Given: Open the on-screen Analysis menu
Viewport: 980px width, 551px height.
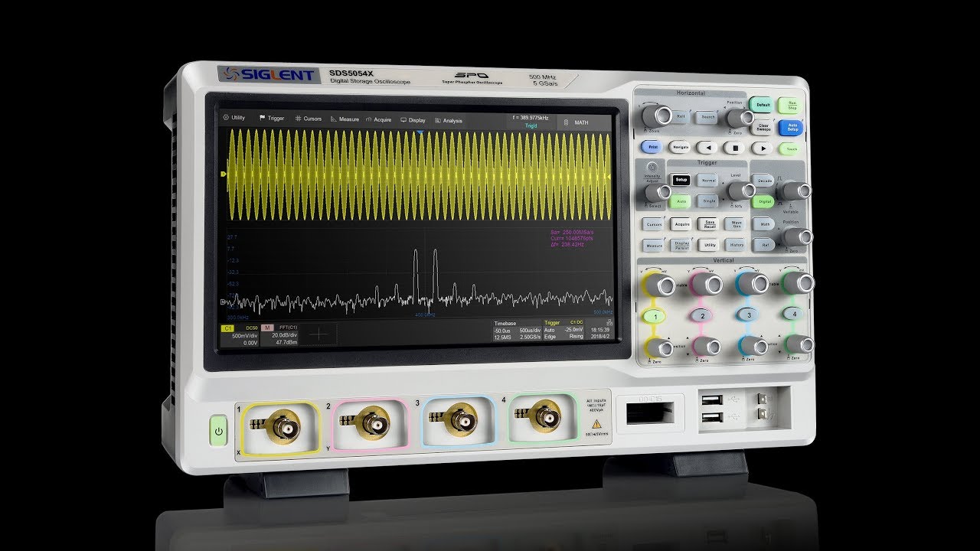Looking at the screenshot, I should 449,120.
